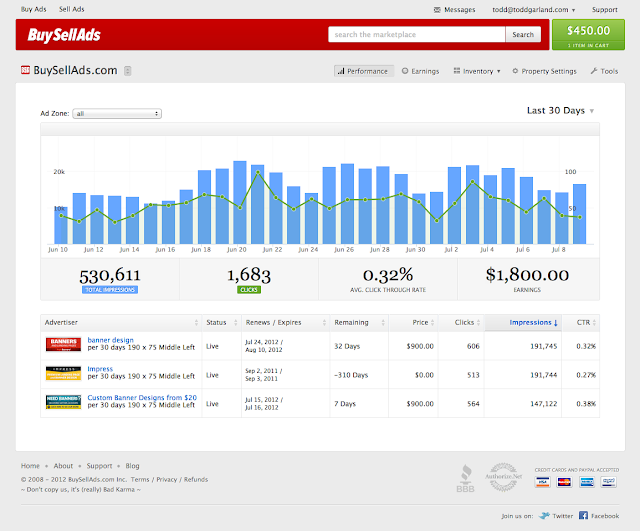640x531 pixels.
Task: Sort by Renews / Expires column
Action: click(x=286, y=322)
